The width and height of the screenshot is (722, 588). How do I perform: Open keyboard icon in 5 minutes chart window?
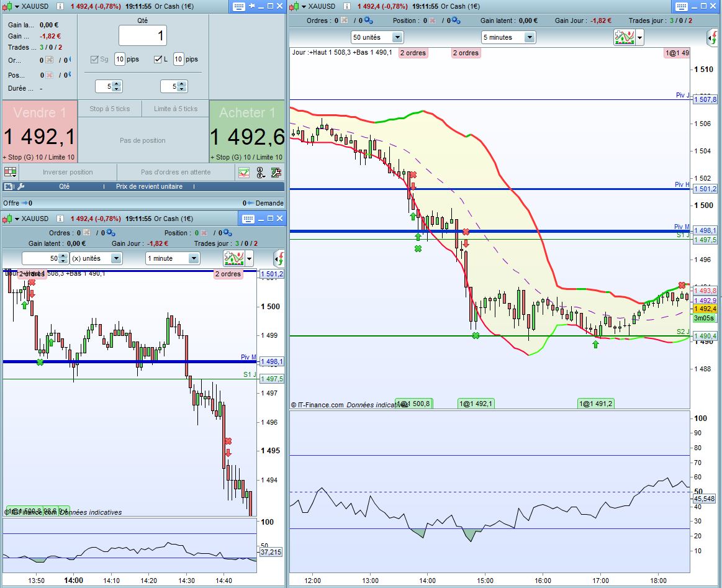tap(682, 6)
